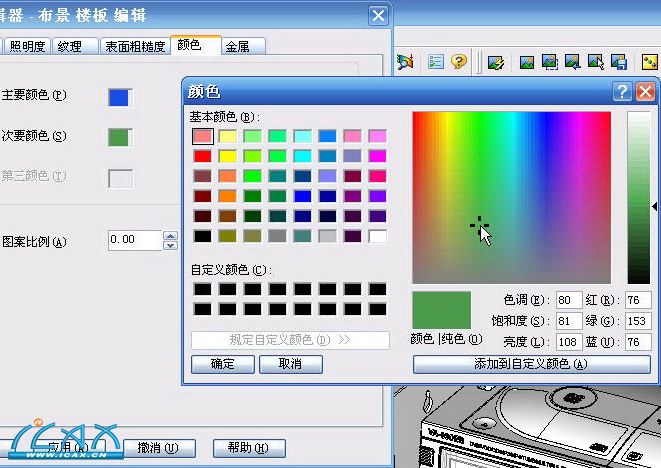Pick the pure yellow swatch in second row

[x=228, y=156]
